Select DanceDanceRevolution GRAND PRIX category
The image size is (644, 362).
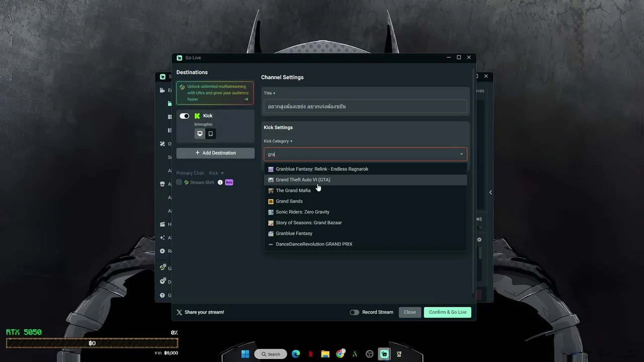point(365,244)
